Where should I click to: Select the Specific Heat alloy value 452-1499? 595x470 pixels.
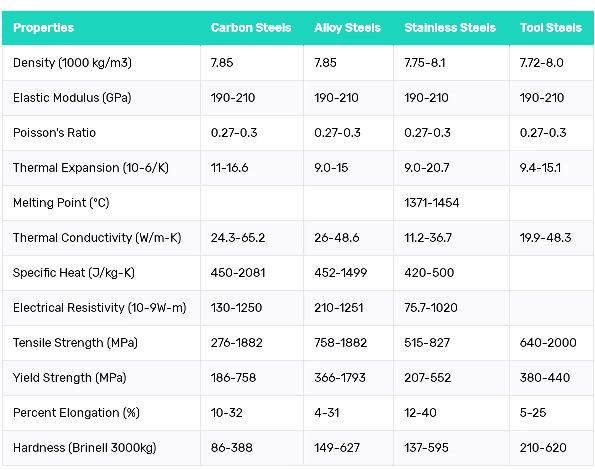(x=340, y=273)
